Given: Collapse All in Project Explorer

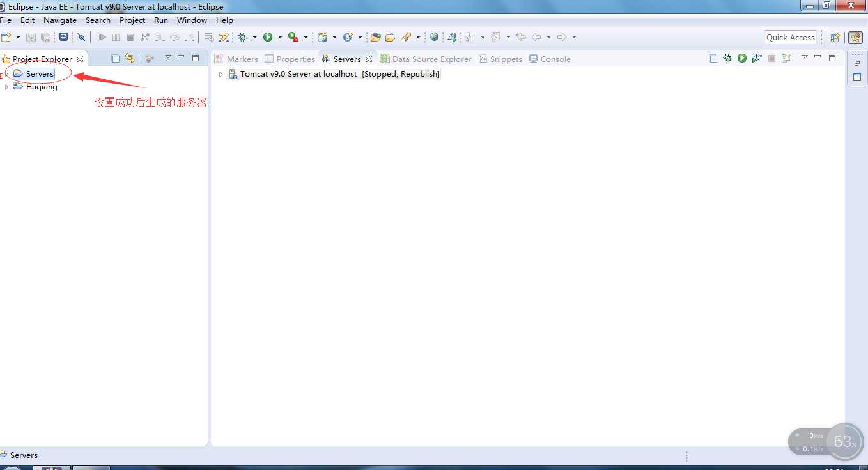Looking at the screenshot, I should click(116, 58).
